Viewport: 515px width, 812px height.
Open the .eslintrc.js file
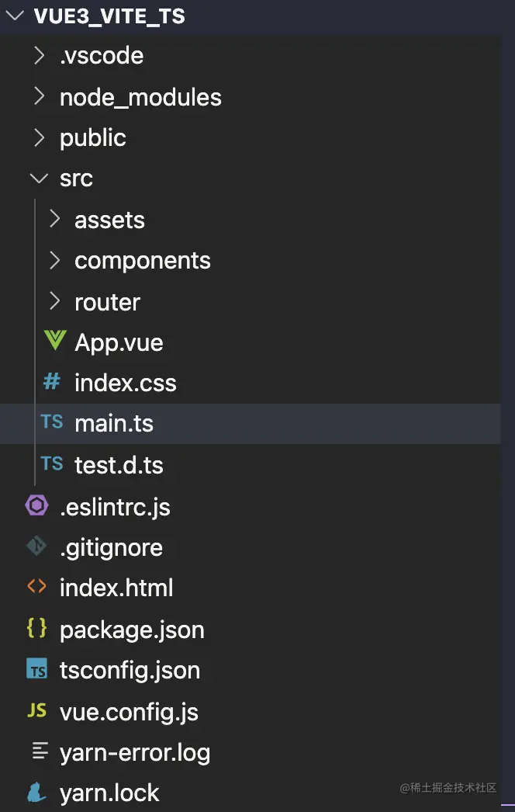coord(115,508)
